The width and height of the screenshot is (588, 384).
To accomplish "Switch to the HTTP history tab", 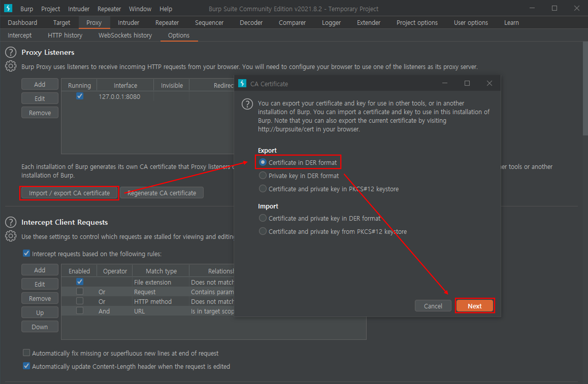I will coord(65,35).
